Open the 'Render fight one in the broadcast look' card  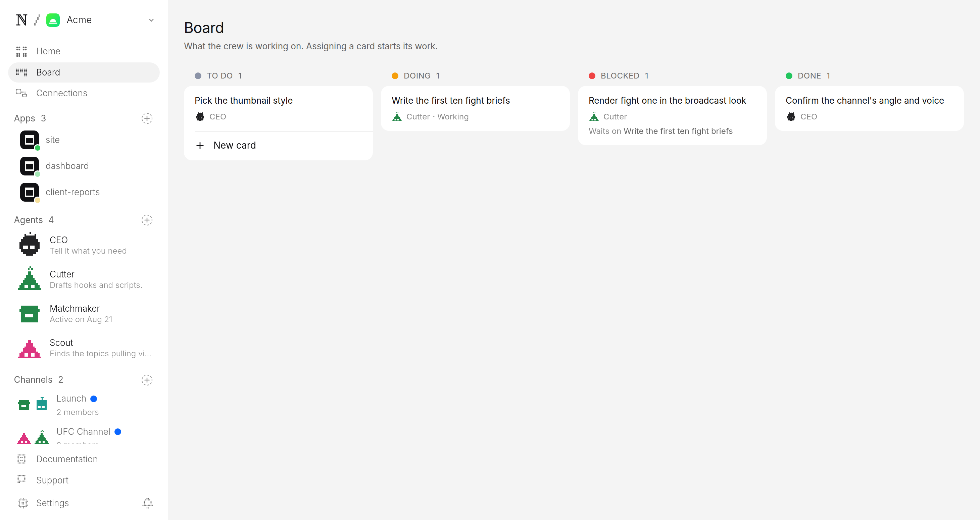672,115
